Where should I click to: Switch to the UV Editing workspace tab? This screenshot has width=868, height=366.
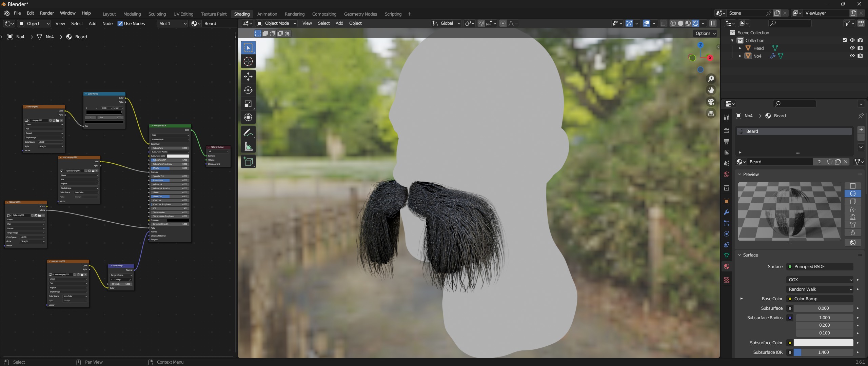183,14
